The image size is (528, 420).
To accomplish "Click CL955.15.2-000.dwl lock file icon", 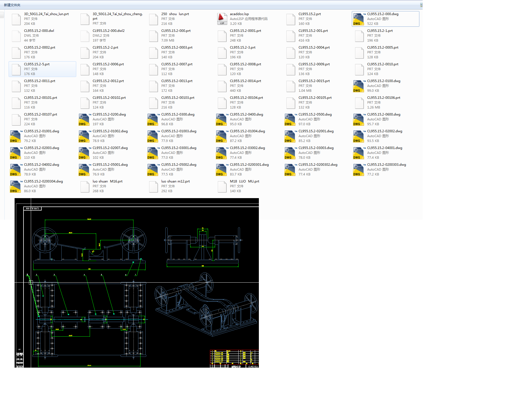I will [16, 36].
